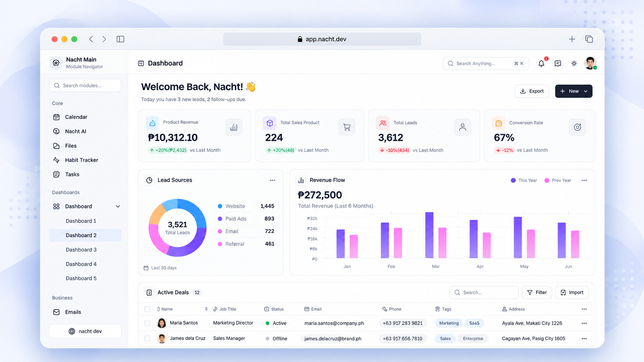
Task: Focus the Active Deals search field
Action: point(483,292)
